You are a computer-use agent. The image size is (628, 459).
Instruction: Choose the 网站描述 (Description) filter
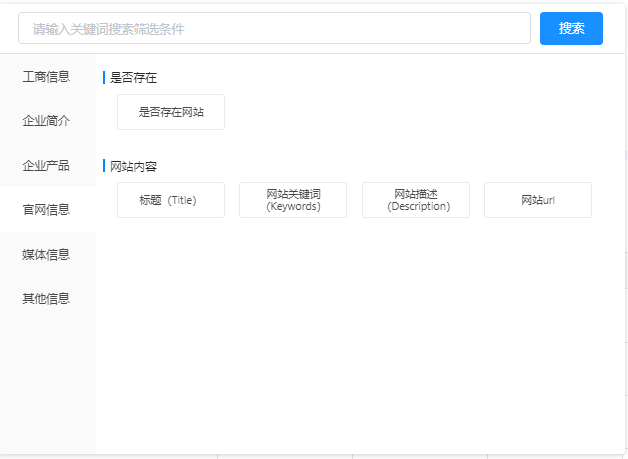pos(415,200)
